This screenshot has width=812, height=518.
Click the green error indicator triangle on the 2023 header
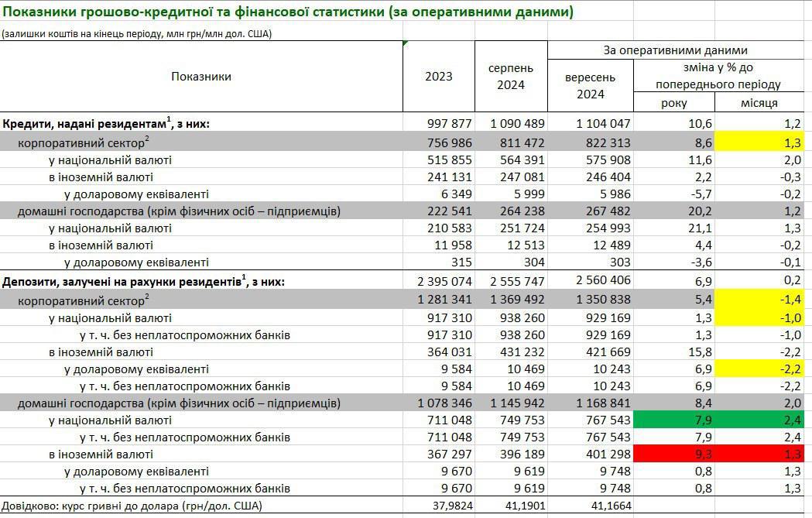pyautogui.click(x=406, y=43)
